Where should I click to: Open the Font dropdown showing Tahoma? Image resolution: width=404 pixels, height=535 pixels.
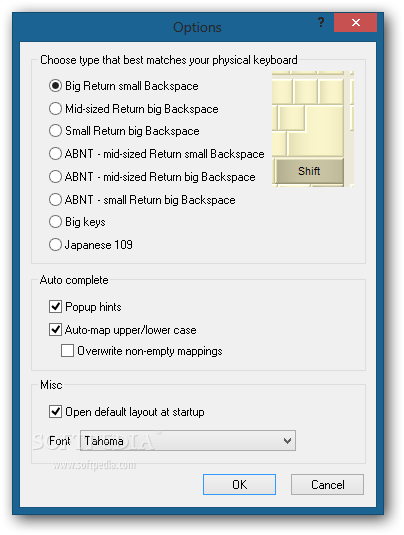click(x=188, y=440)
